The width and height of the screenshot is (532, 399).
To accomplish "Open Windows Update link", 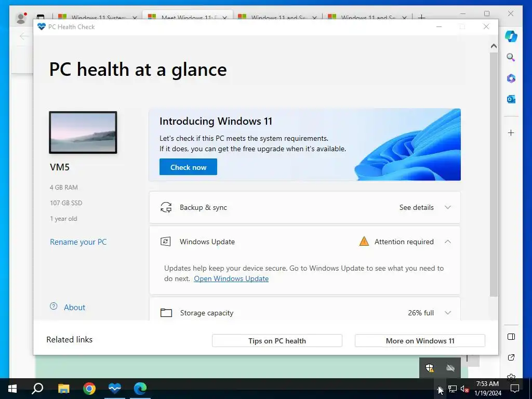I will pos(231,278).
